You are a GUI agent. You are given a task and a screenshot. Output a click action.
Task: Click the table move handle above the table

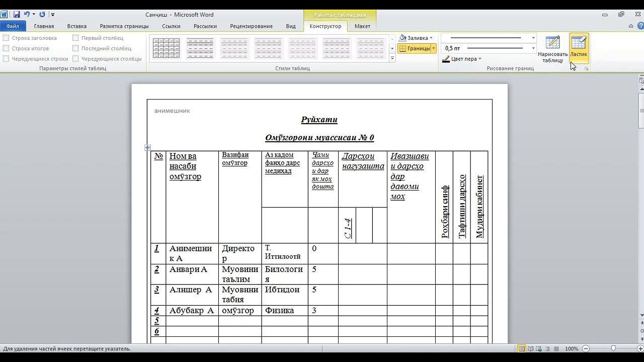click(147, 147)
